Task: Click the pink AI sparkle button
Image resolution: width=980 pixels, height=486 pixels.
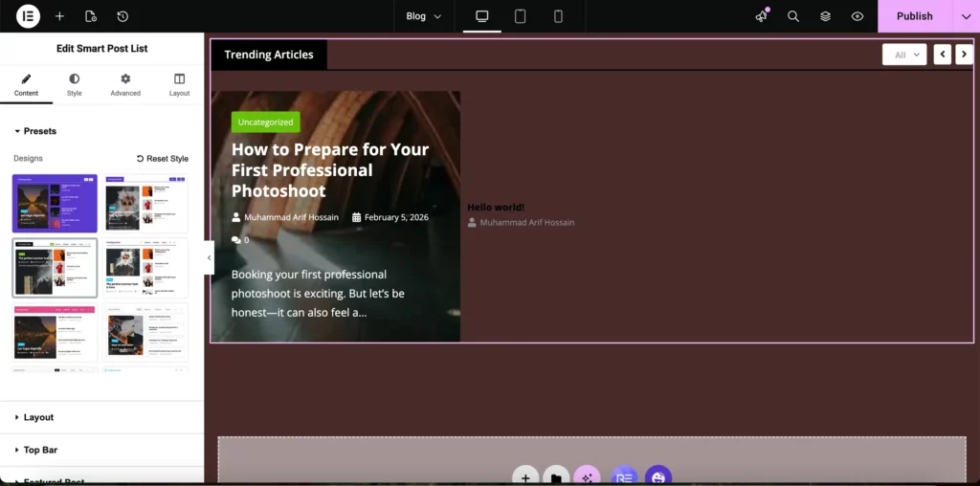Action: tap(587, 477)
